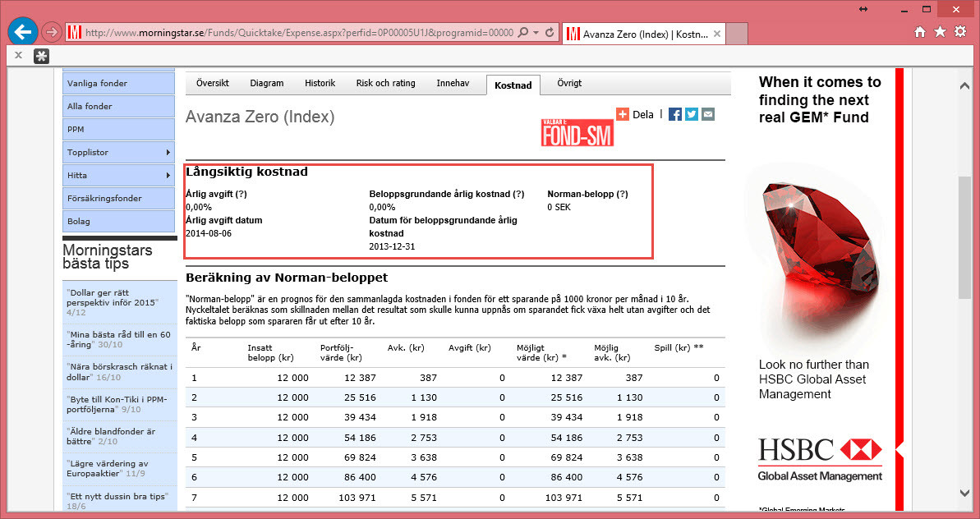Share the fund by email envelope icon
Screen dimensions: 980x519
(x=708, y=115)
